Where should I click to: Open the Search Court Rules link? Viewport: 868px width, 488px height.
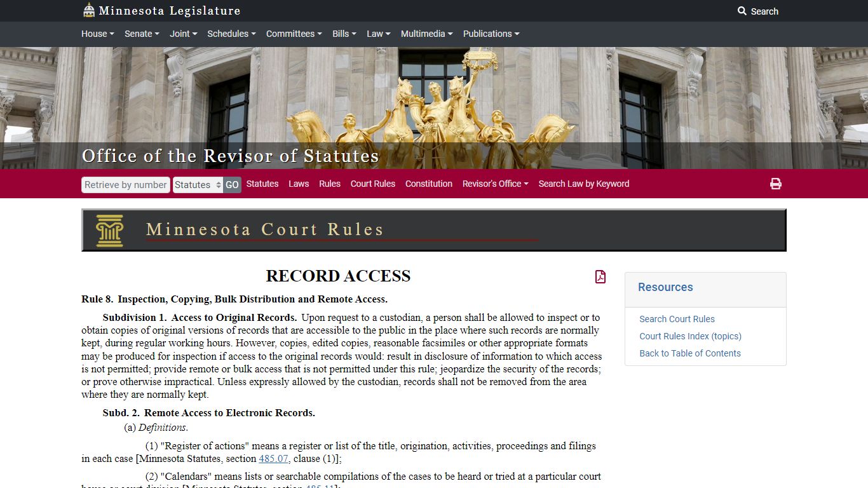click(x=677, y=319)
